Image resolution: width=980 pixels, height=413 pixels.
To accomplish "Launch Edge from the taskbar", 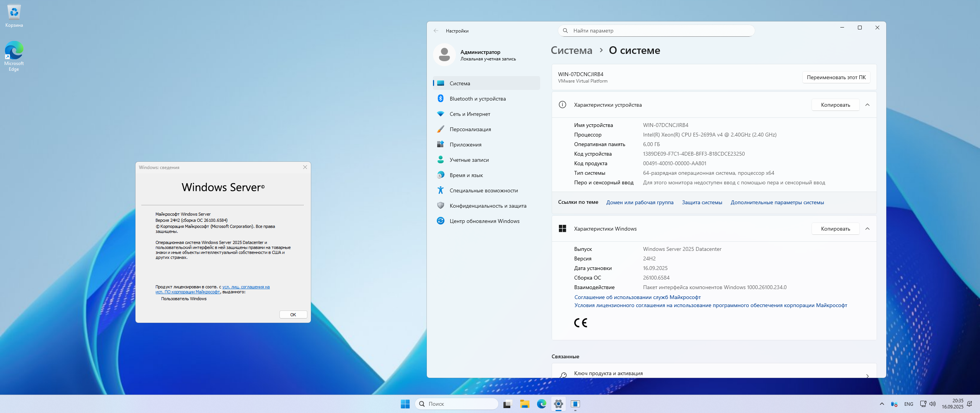I will (x=541, y=404).
